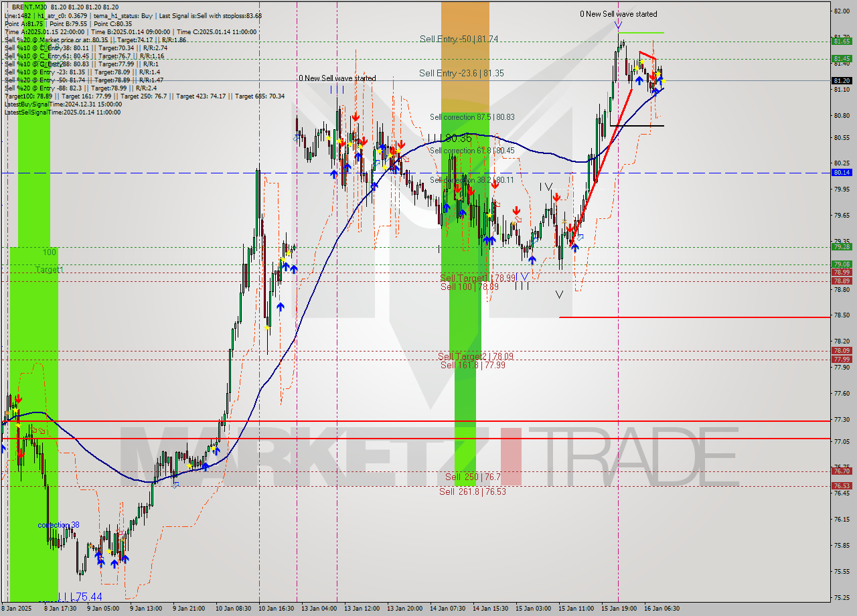The image size is (857, 616).
Task: Click green 81.45 tag on price axis
Action: coord(842,58)
